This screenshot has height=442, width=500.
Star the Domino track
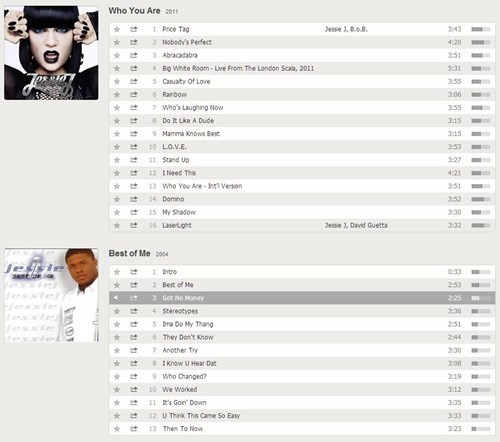click(x=117, y=199)
